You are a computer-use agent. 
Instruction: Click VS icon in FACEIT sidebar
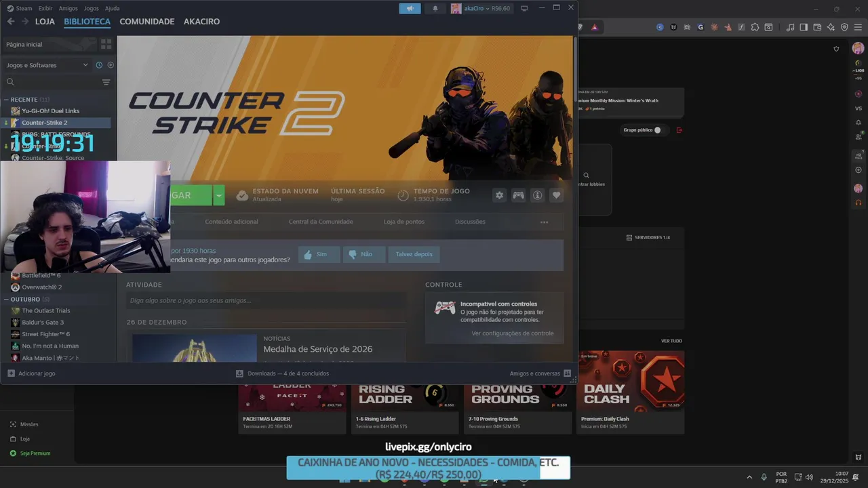click(x=858, y=108)
